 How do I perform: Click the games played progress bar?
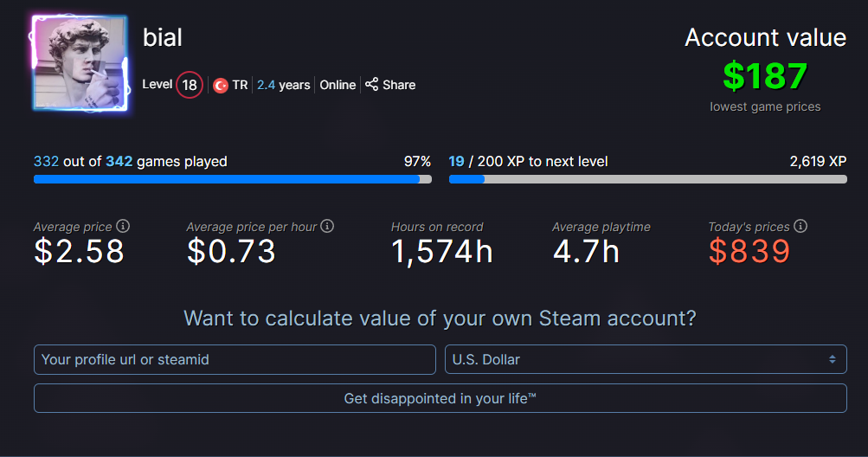[232, 179]
